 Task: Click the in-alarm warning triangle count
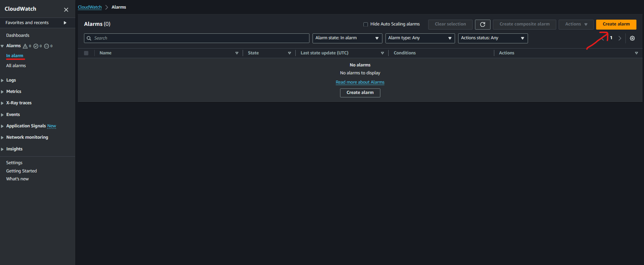coord(27,46)
